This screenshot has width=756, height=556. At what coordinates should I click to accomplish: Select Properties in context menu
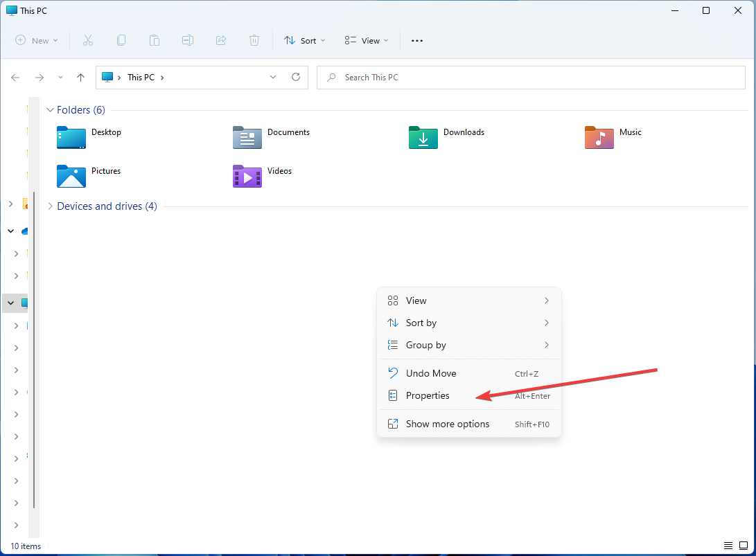pos(468,395)
